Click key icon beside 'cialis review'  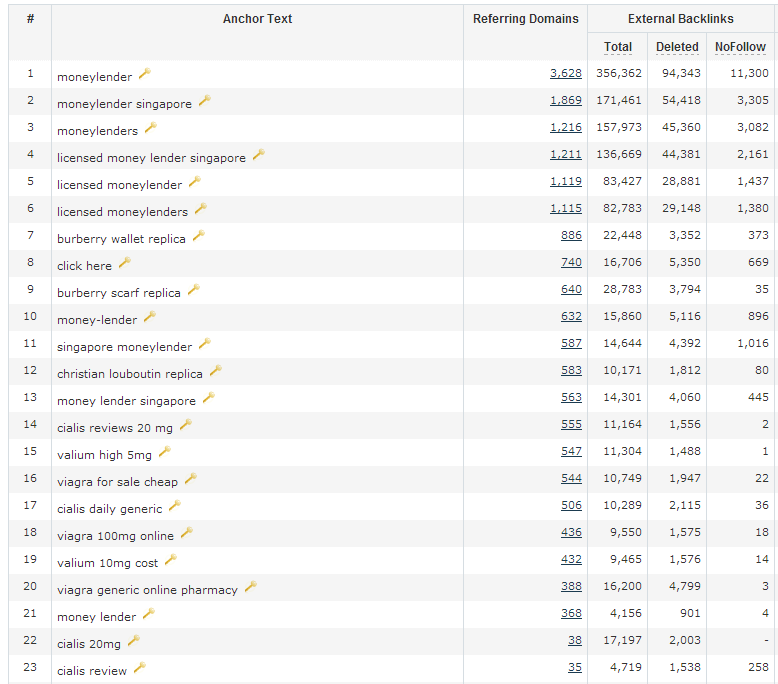click(x=139, y=668)
